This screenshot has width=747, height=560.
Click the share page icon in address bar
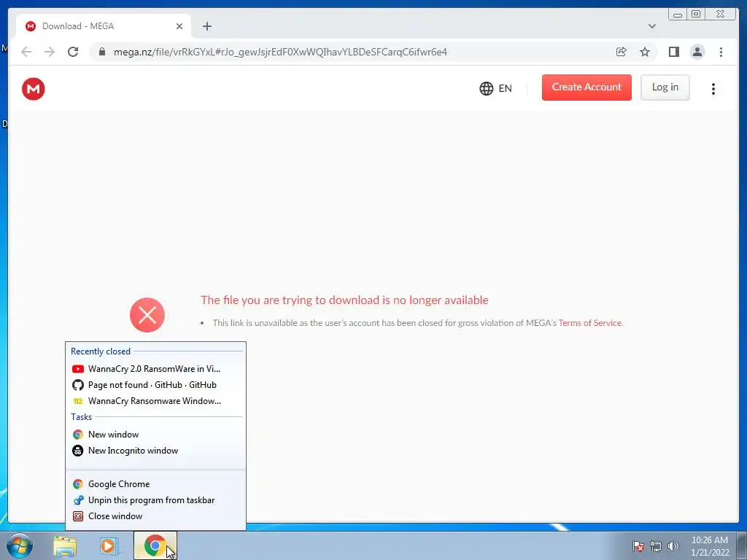pos(621,52)
